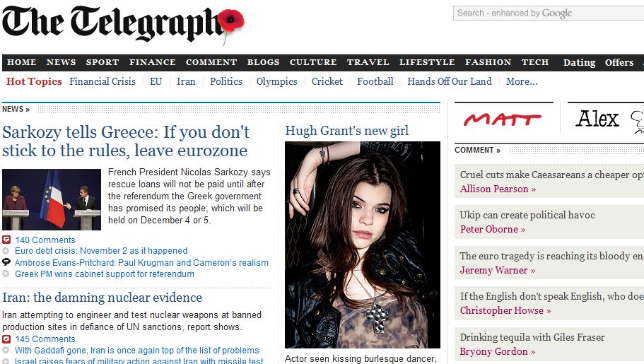Click the bullet icon beside Greek PM wins cabinet support
644x364 pixels.
pos(6,274)
